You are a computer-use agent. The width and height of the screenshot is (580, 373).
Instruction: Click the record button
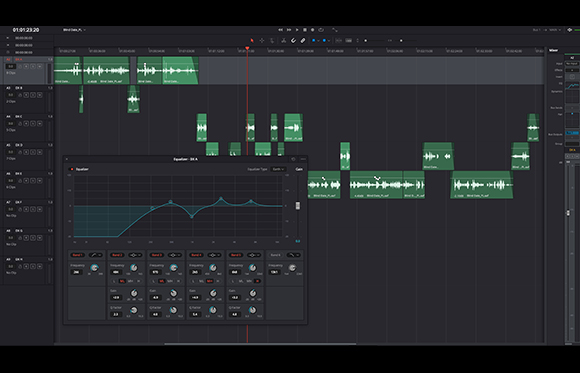(x=313, y=30)
